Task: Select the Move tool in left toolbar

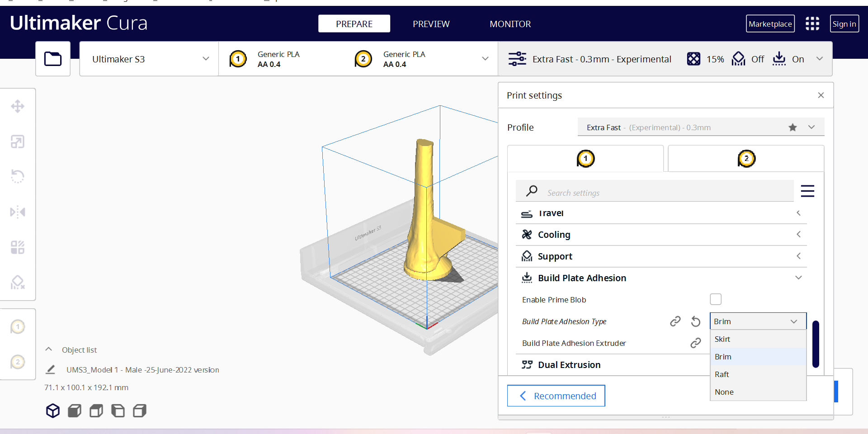Action: pyautogui.click(x=18, y=106)
